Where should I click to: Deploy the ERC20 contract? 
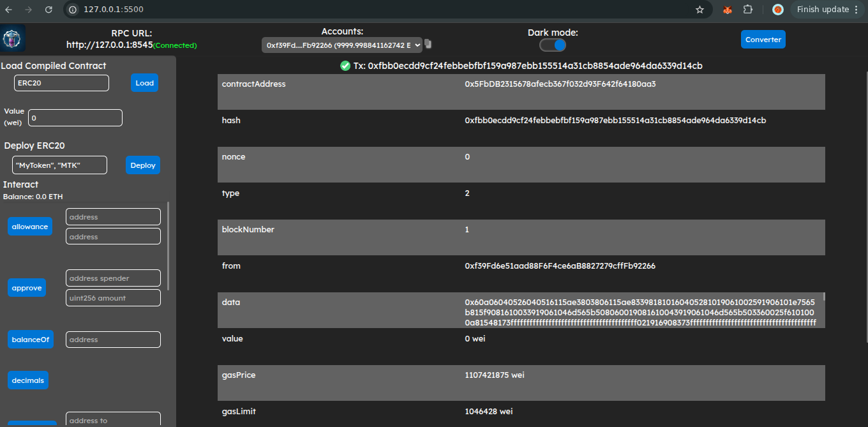(143, 165)
